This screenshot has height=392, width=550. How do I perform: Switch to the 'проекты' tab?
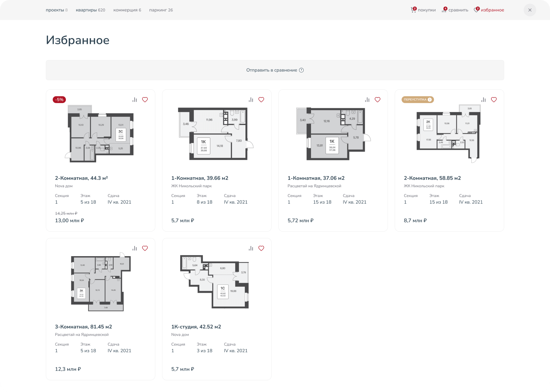[x=56, y=10]
